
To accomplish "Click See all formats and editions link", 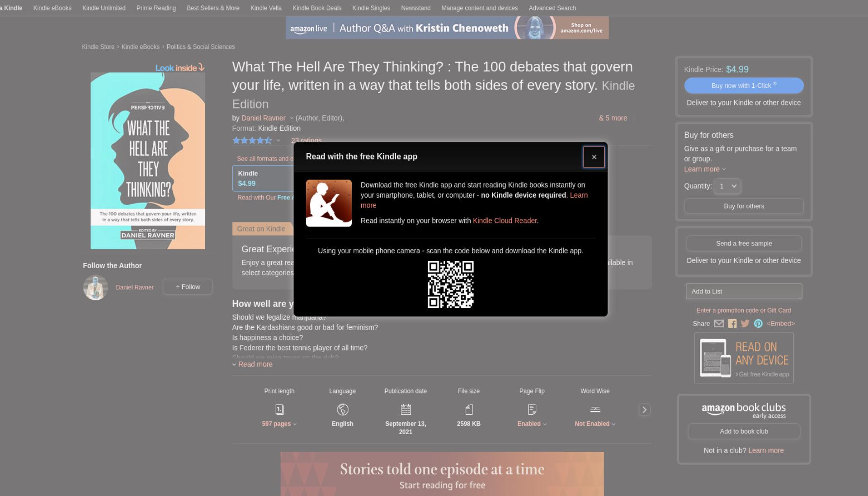I will 265,159.
